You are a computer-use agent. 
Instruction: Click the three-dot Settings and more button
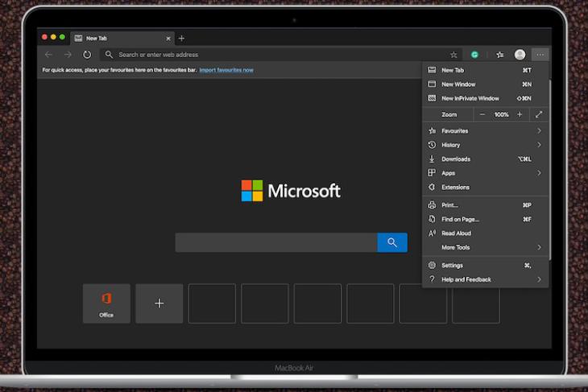click(540, 55)
